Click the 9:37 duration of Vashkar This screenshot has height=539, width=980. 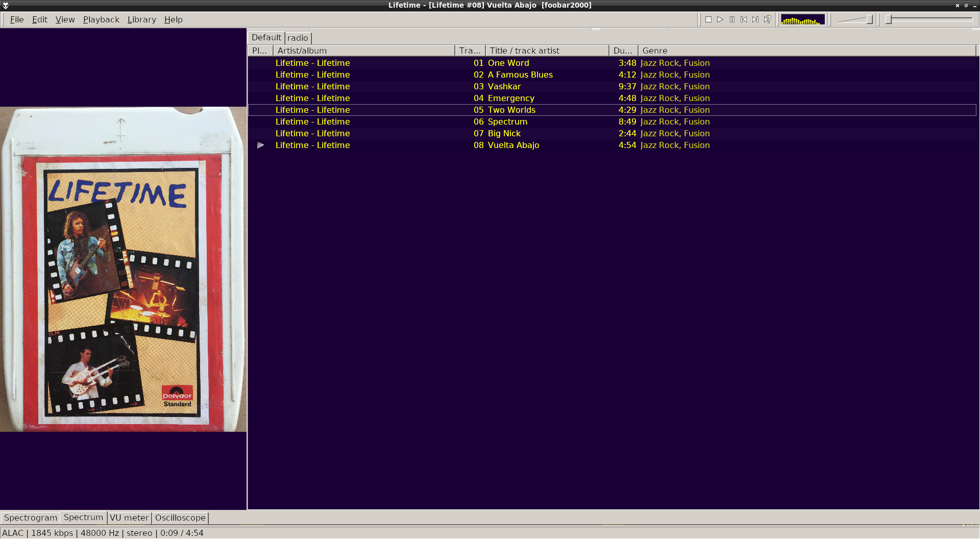627,86
